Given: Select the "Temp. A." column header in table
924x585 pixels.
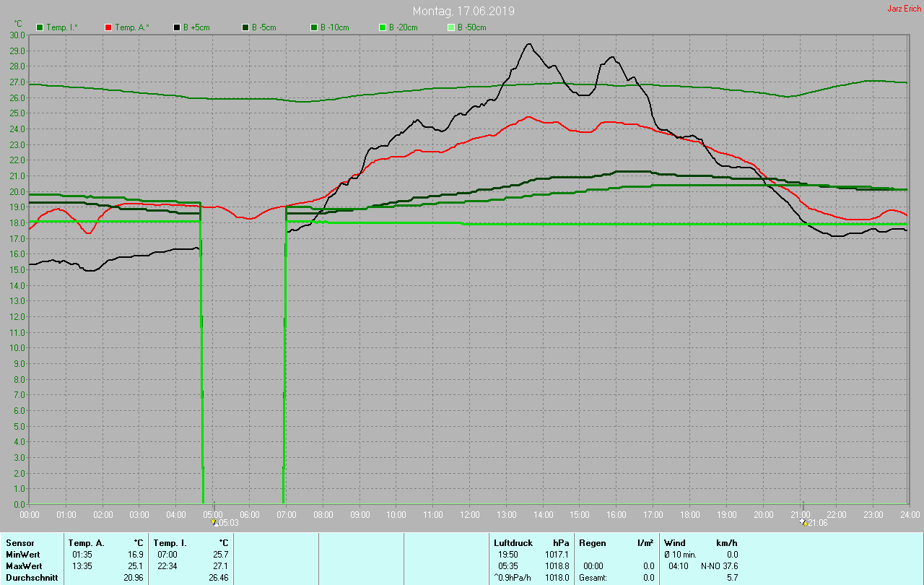Looking at the screenshot, I should click(86, 542).
